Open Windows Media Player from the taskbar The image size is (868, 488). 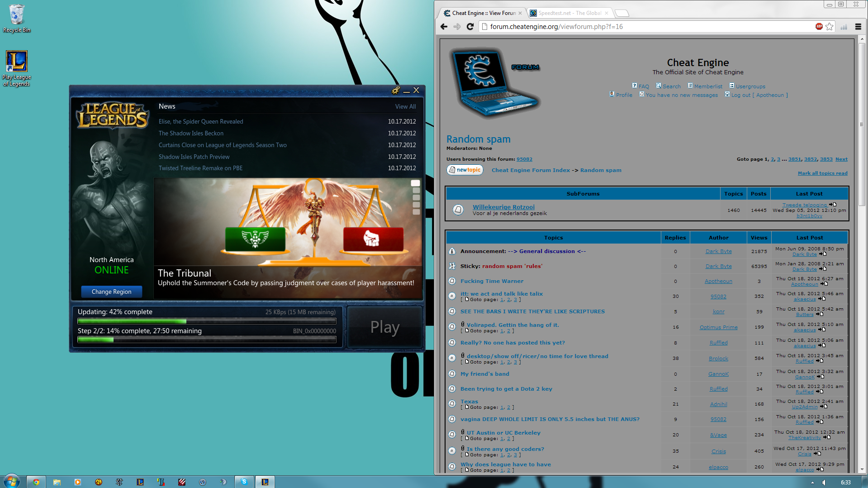(x=78, y=482)
